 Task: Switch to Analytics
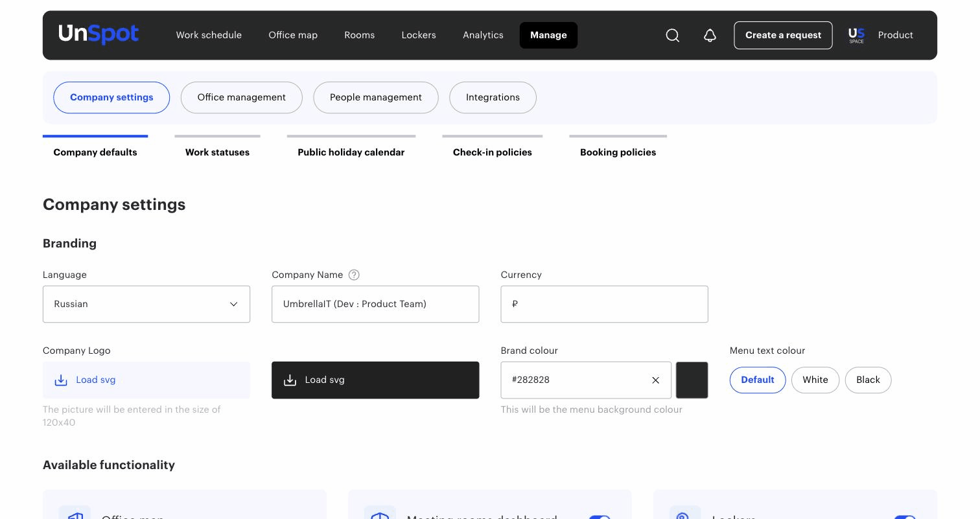pos(483,35)
